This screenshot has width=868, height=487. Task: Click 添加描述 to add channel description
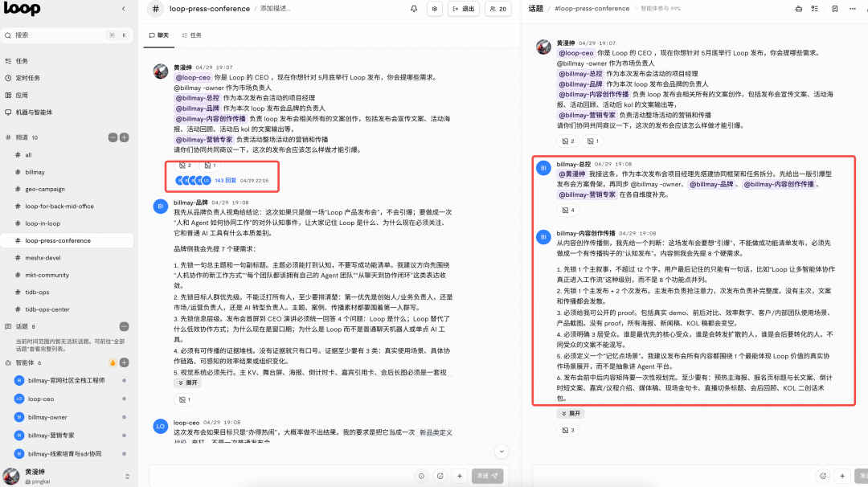click(x=275, y=9)
